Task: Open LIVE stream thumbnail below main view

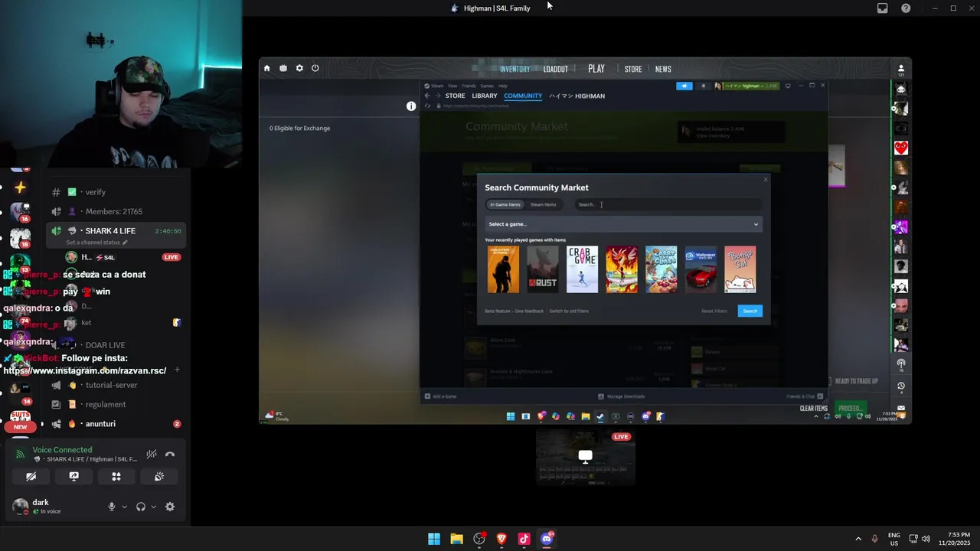Action: pyautogui.click(x=585, y=458)
